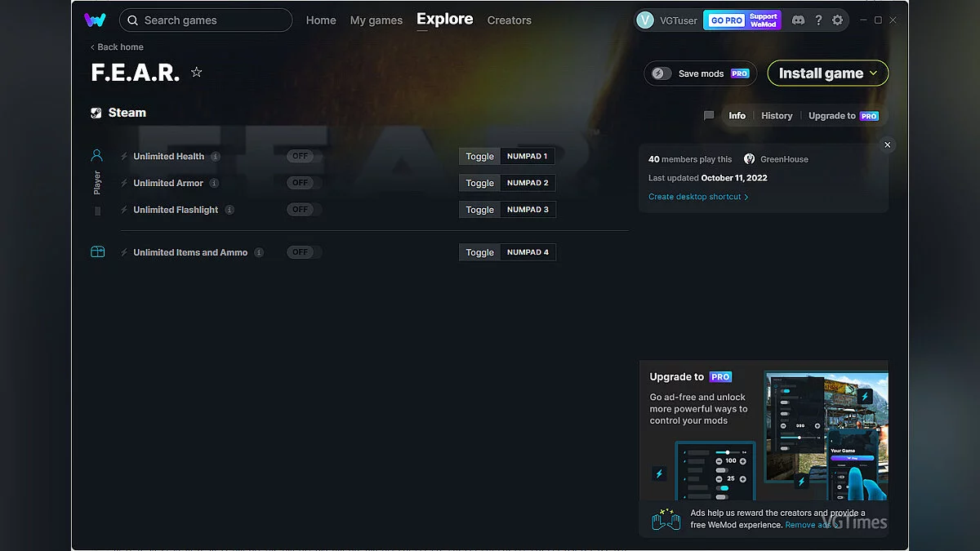
Task: Click Toggle button for Unlimited Health
Action: pos(479,157)
